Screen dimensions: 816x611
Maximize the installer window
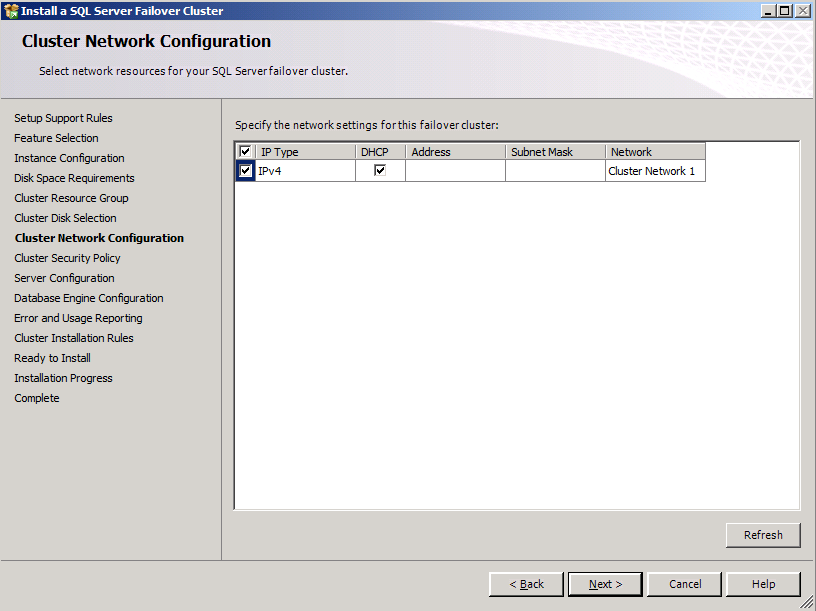[x=785, y=10]
